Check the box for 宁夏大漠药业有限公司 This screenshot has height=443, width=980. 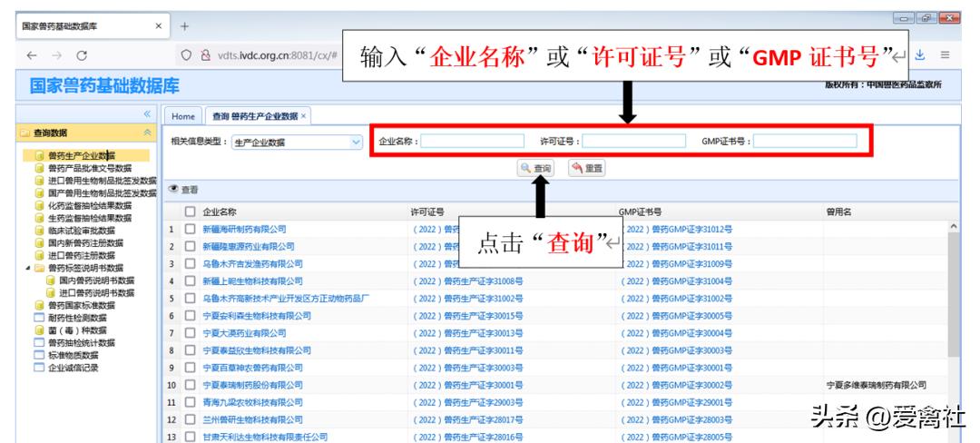[x=190, y=333]
